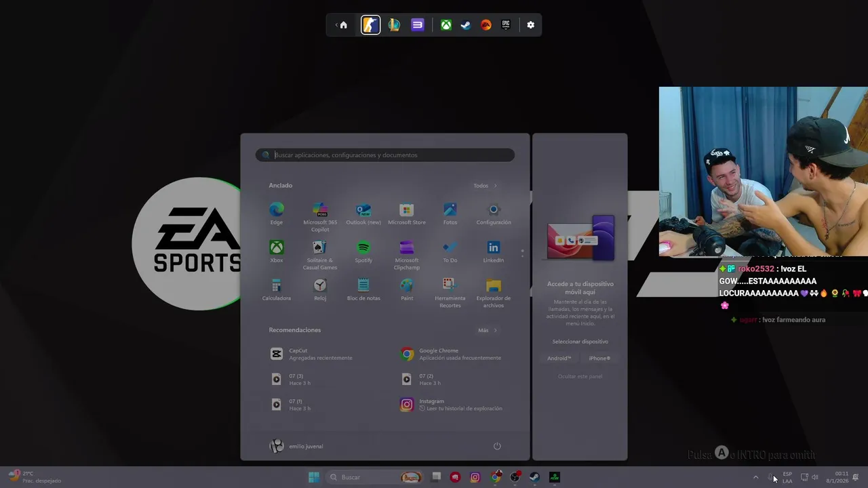Open the weather widget 21°C
This screenshot has height=488, width=868.
click(x=34, y=477)
